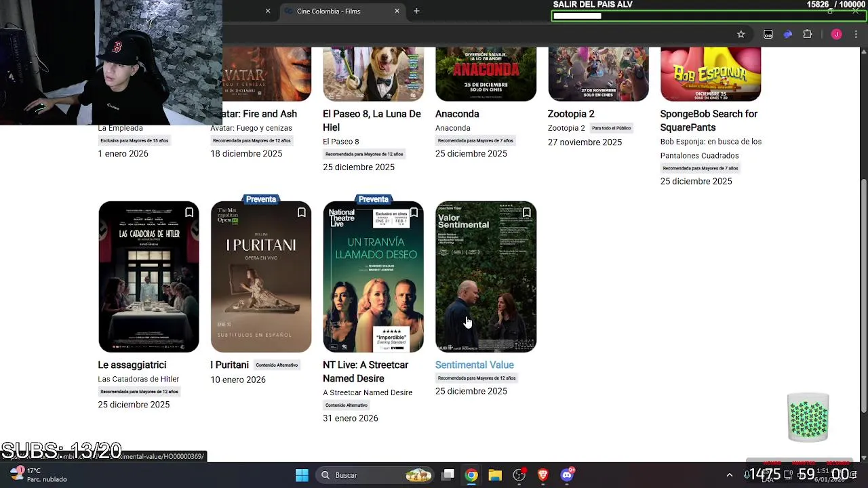Bookmark this page with the star icon
This screenshot has width=868, height=488.
741,35
